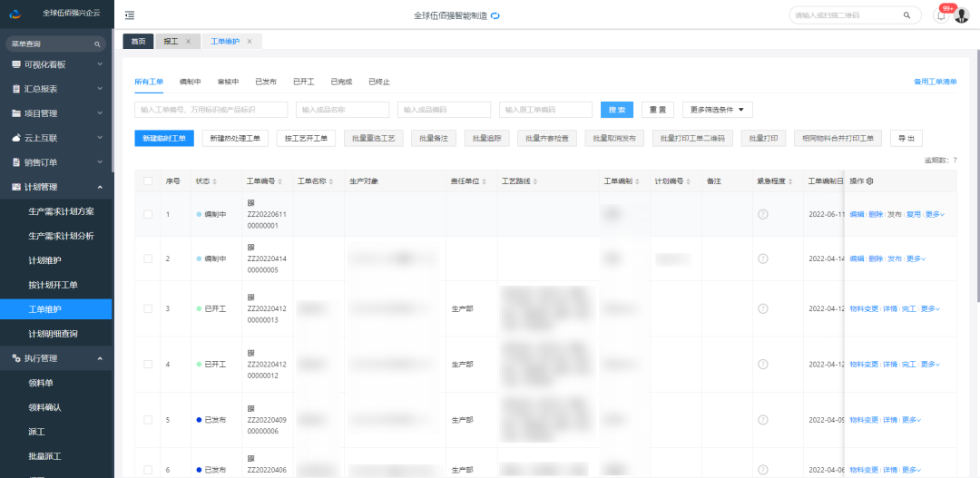Collapse the sidebar with the menu fold icon
980x478 pixels.
(x=130, y=15)
